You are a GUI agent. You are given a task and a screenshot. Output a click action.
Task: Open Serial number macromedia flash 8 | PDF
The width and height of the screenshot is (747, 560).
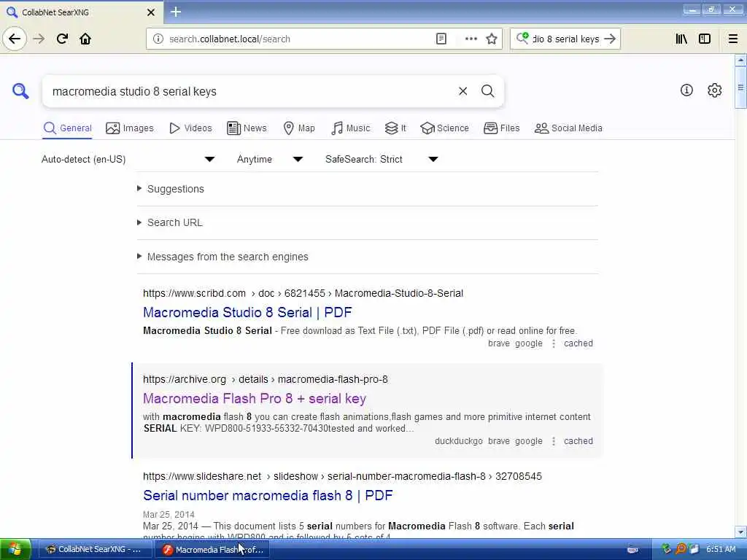[x=268, y=495]
